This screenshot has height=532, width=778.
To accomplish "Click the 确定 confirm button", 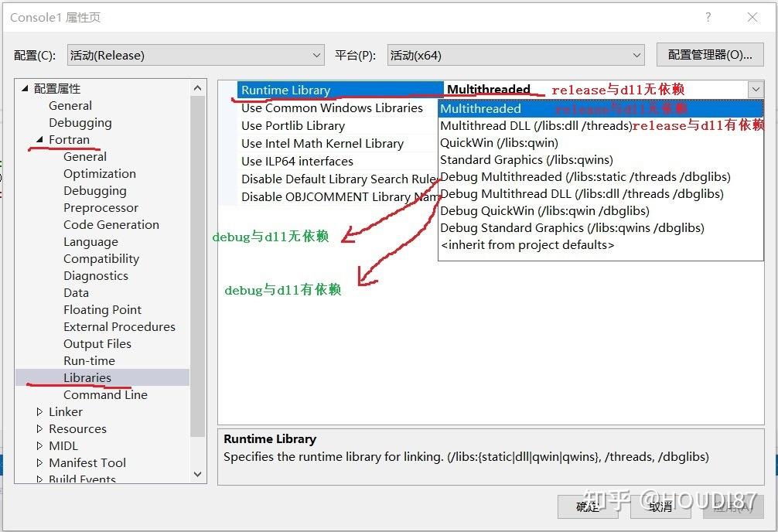I will (x=586, y=507).
